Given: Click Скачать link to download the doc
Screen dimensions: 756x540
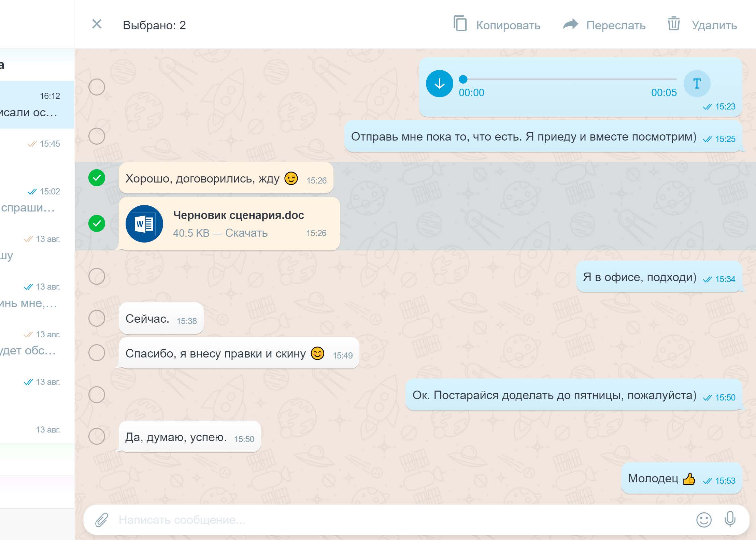Looking at the screenshot, I should coord(246,233).
